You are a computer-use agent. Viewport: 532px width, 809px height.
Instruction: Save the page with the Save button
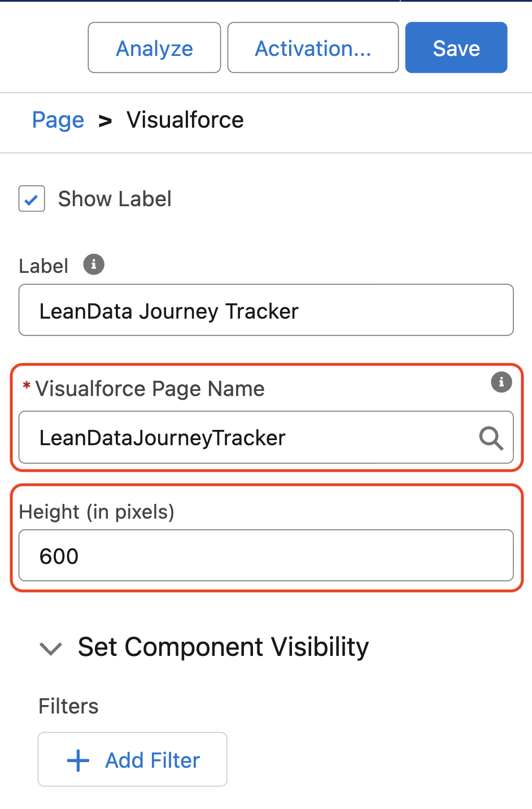point(456,48)
